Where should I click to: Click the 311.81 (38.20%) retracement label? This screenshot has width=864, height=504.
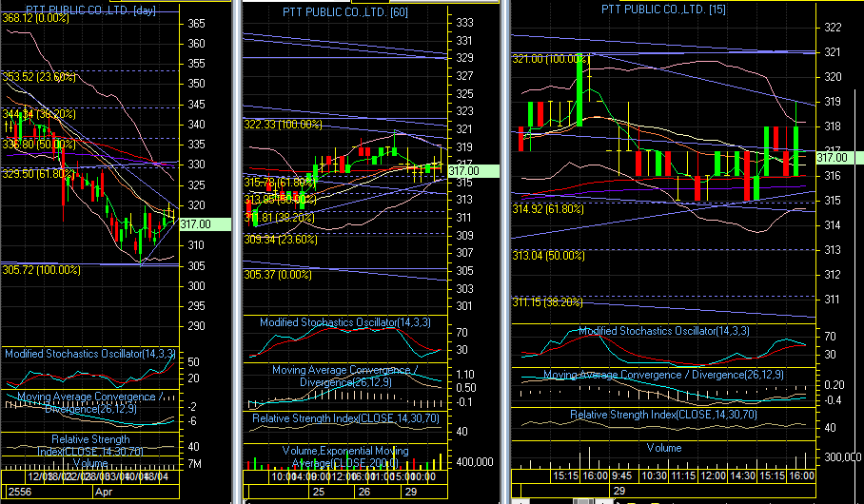point(280,218)
